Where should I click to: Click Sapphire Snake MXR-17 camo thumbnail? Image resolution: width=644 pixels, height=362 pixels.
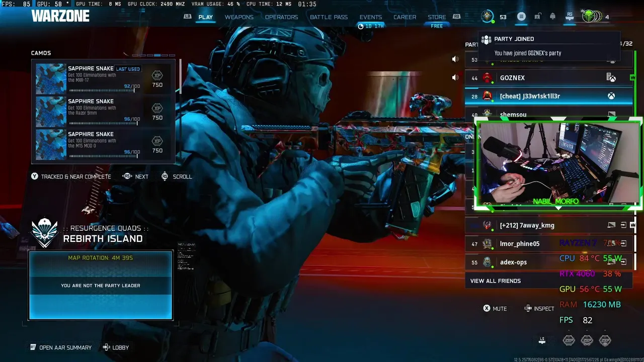(x=51, y=78)
